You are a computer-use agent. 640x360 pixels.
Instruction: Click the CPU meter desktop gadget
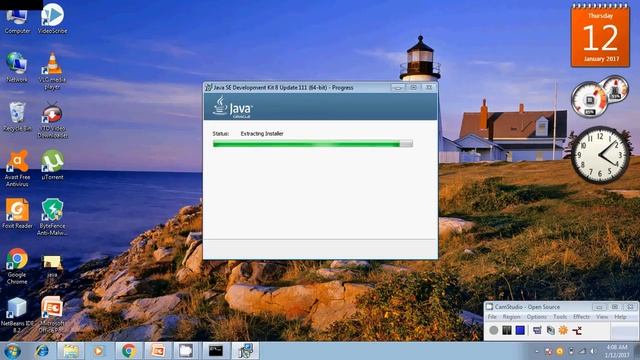599,97
